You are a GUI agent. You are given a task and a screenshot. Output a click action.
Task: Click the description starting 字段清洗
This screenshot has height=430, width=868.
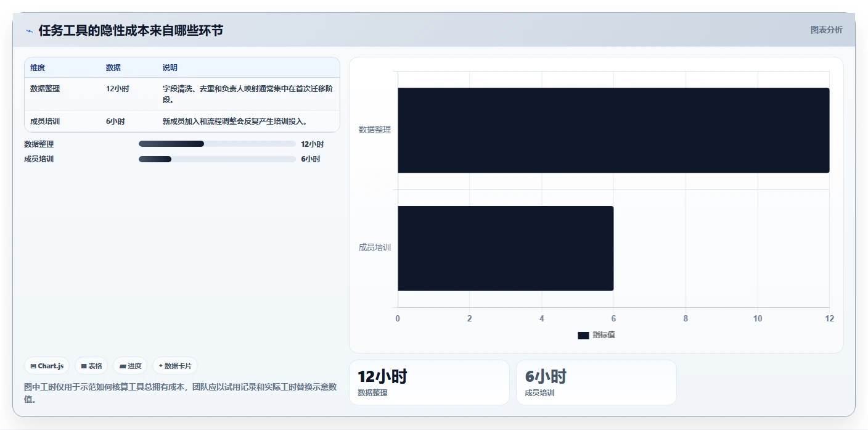[248, 94]
